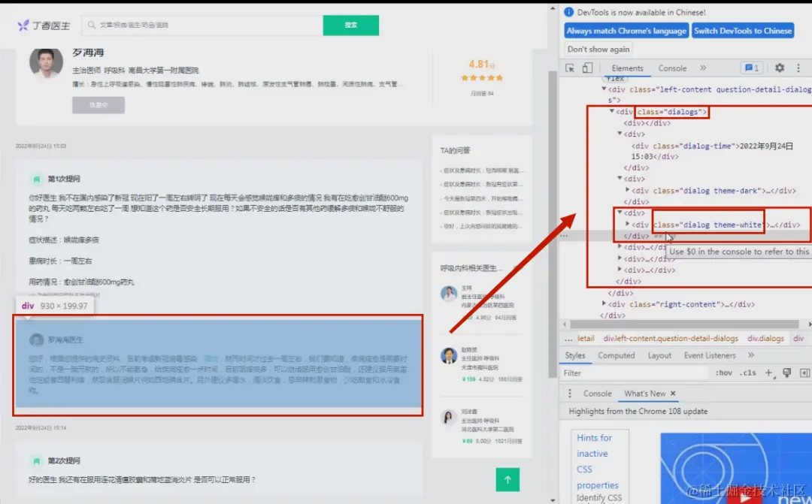Click the DOM tree horizontal scrollbar
This screenshot has width=812, height=504.
(x=684, y=324)
